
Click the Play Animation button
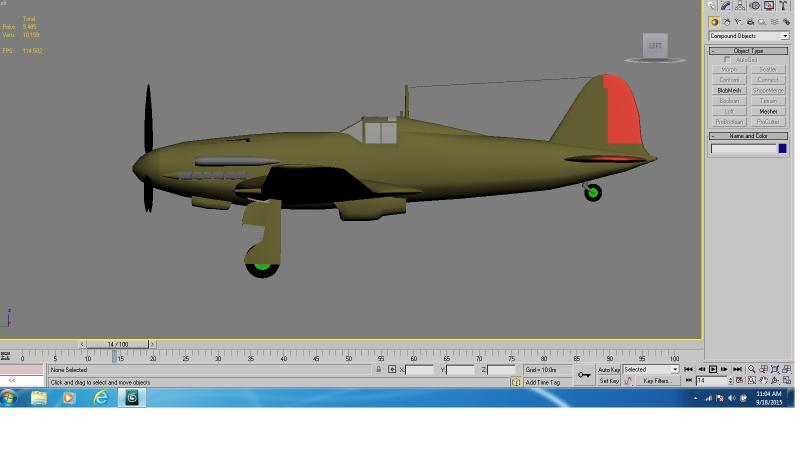tap(713, 369)
